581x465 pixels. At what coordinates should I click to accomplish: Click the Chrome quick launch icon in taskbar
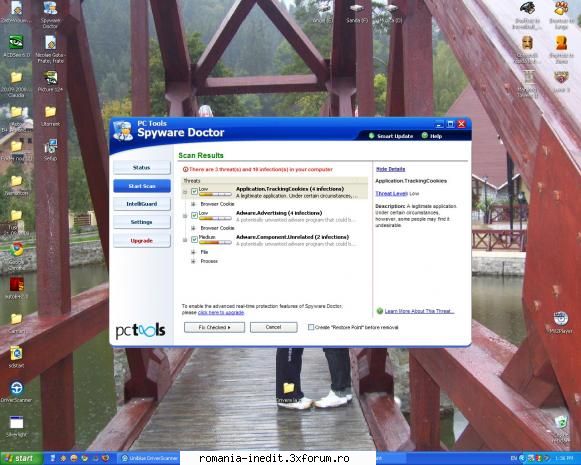[84, 458]
